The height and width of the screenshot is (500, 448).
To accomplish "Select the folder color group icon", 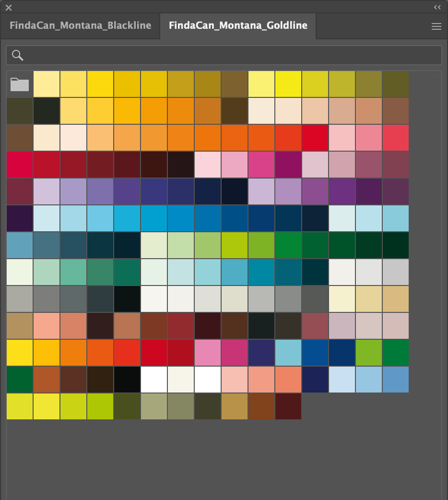I will click(20, 84).
